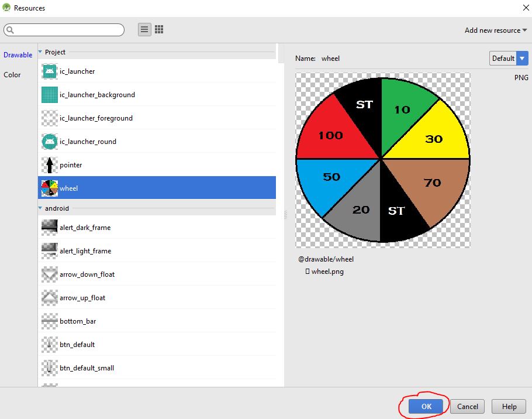532x419 pixels.
Task: Select alert_dark_frame thumbnail
Action: click(50, 228)
